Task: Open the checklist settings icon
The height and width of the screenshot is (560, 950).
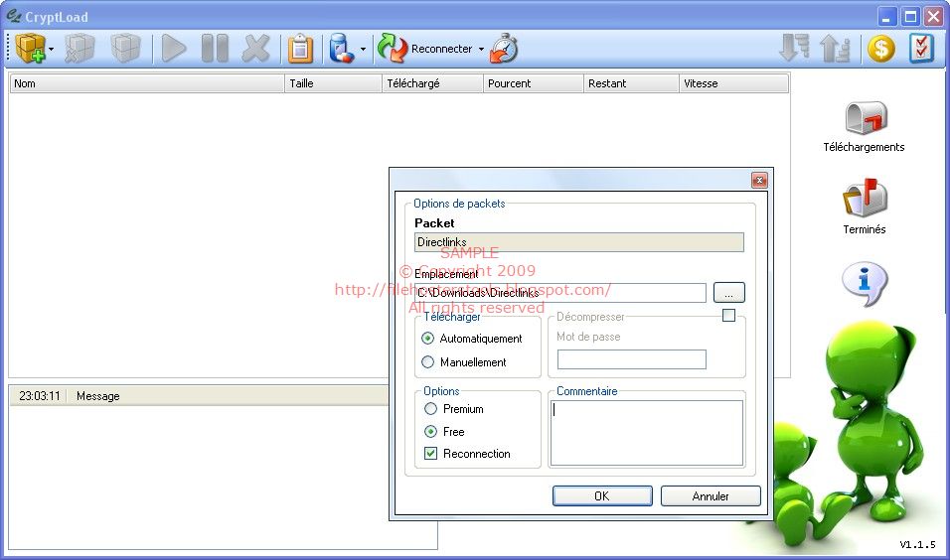Action: pos(921,49)
